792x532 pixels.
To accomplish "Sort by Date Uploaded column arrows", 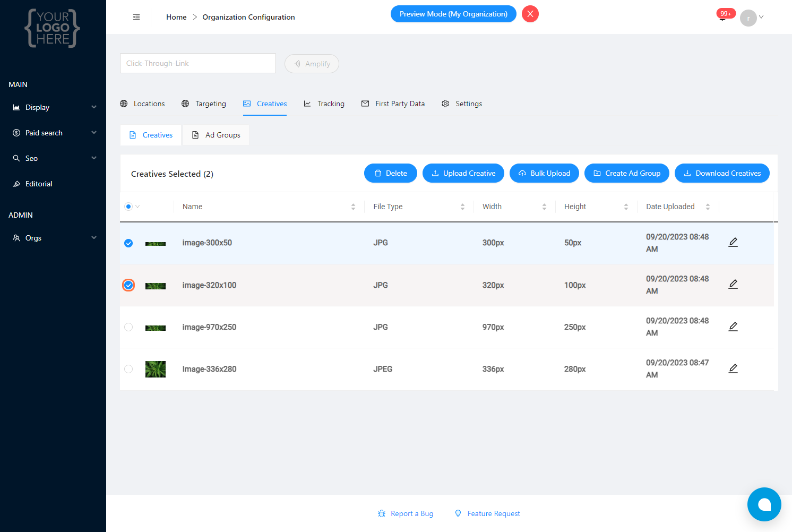I will tap(708, 207).
